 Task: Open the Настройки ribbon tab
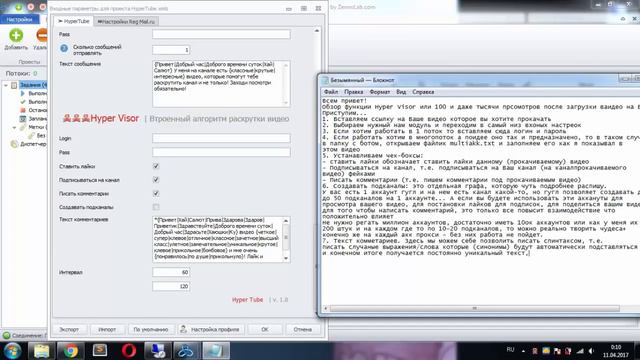[19, 19]
